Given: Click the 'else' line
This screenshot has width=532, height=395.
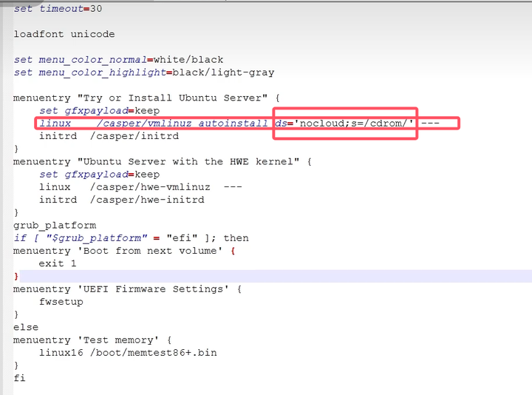Looking at the screenshot, I should tap(26, 328).
